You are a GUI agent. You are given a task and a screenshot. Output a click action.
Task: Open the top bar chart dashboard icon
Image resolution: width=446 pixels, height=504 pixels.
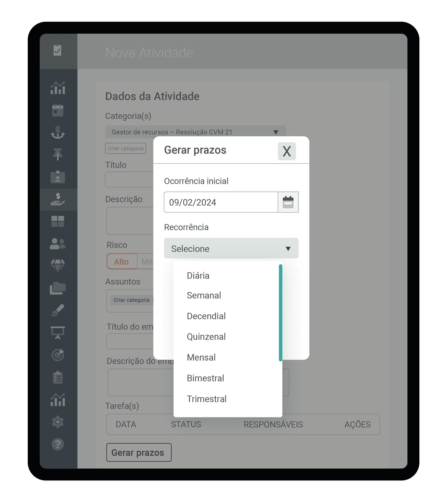(x=58, y=88)
